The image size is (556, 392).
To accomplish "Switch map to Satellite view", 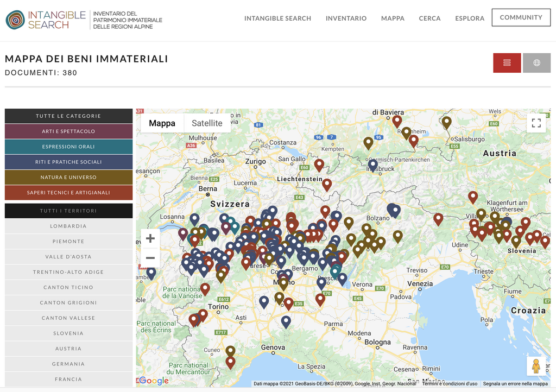I will [x=207, y=123].
